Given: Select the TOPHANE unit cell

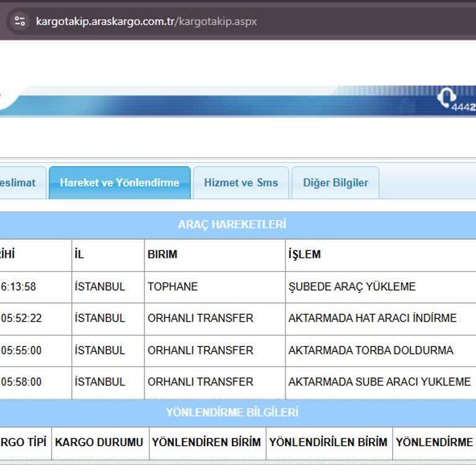Looking at the screenshot, I should pos(214,287).
